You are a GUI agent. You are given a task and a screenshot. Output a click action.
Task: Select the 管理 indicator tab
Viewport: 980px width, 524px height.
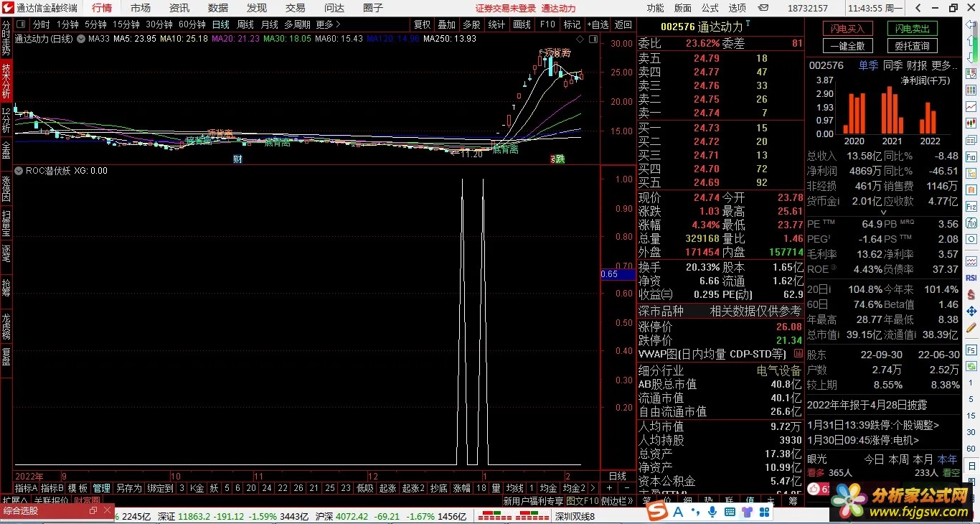point(101,488)
